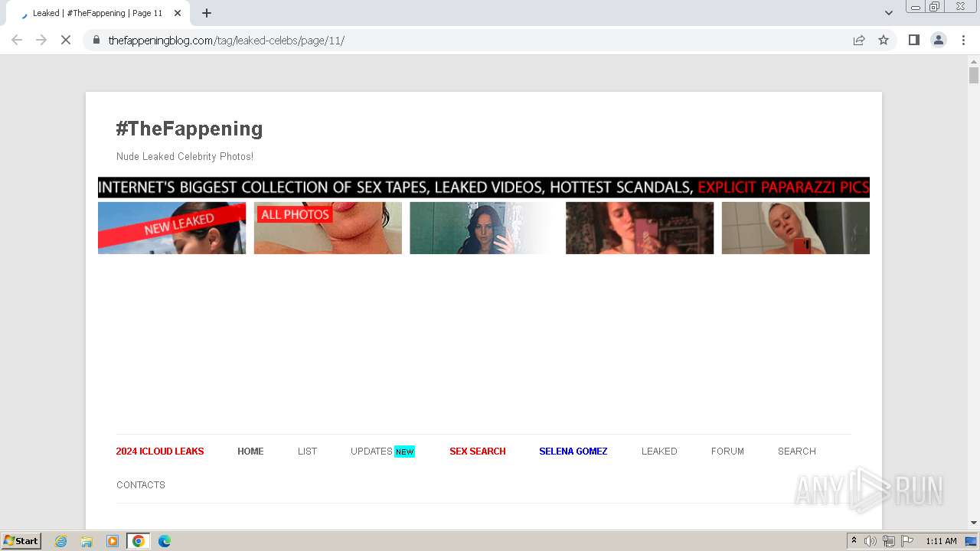Open the Action Center flag icon

907,541
